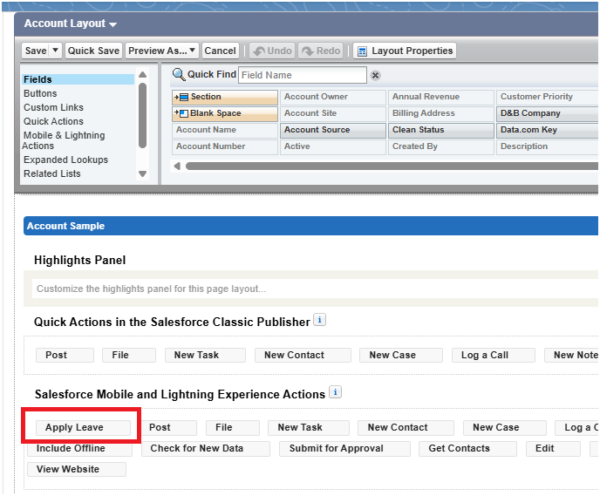Select Created By field in palette
Viewport: 600px width, 496px height.
click(x=441, y=147)
